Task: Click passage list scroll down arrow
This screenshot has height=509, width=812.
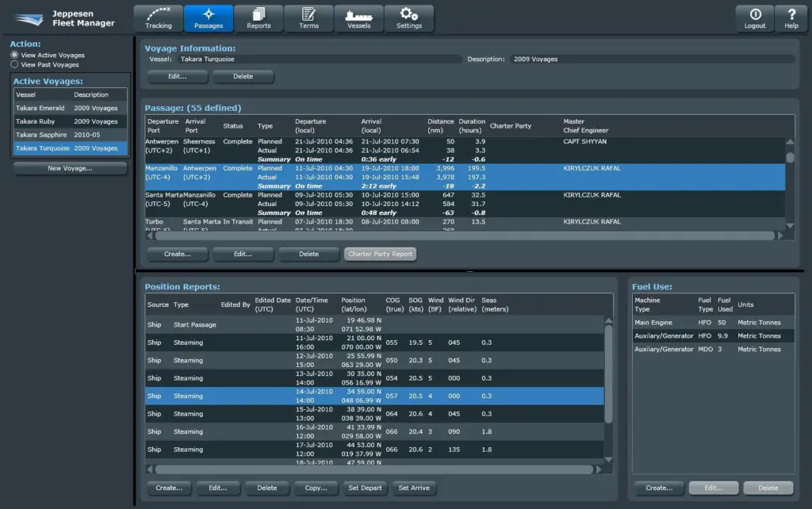Action: point(790,226)
